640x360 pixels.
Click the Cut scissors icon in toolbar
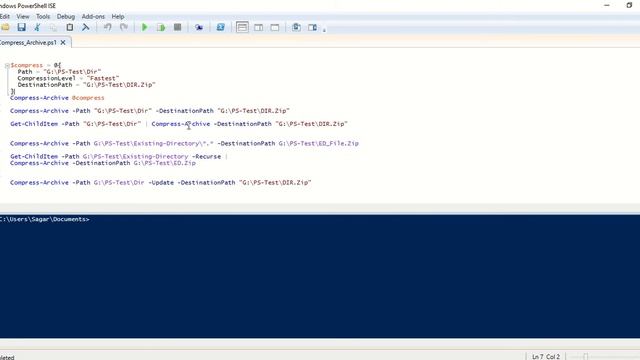[x=37, y=27]
